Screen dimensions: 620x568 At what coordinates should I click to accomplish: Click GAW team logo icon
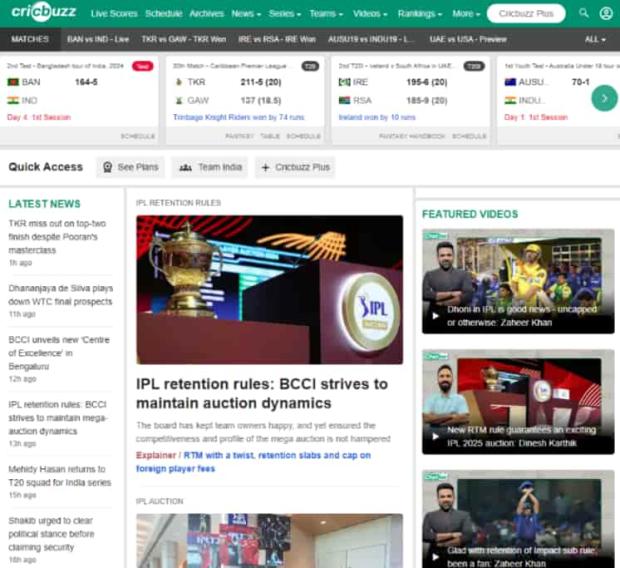(x=179, y=100)
